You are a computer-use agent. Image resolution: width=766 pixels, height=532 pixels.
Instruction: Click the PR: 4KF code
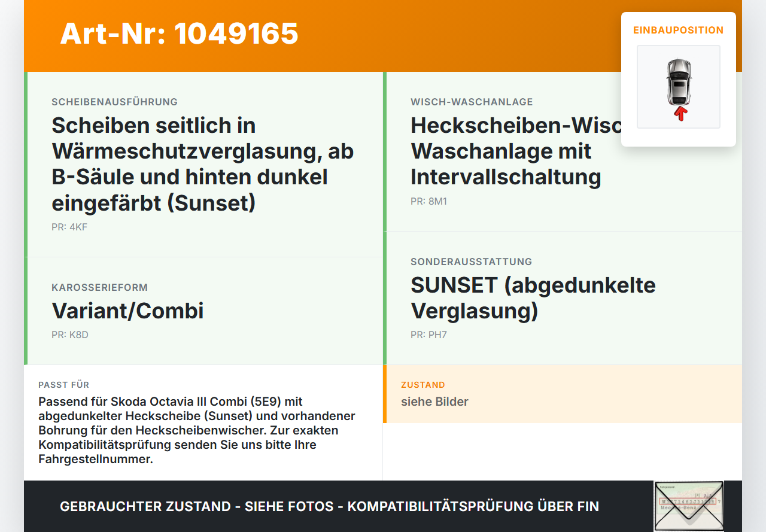point(69,227)
